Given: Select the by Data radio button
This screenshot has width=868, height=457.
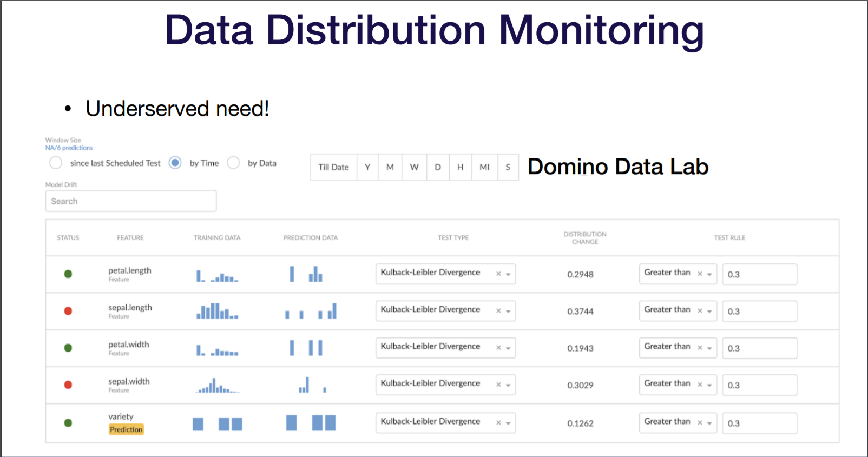Looking at the screenshot, I should [233, 163].
